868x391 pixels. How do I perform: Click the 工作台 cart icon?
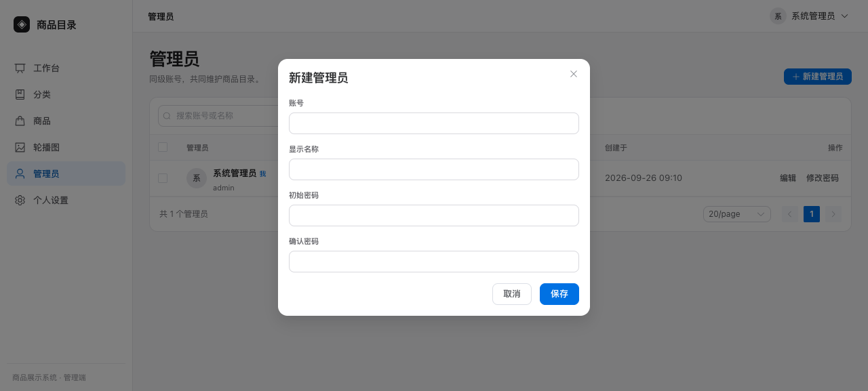(20, 68)
